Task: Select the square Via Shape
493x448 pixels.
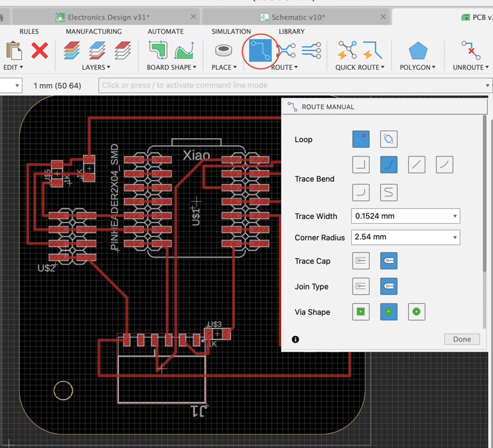Action: (361, 312)
